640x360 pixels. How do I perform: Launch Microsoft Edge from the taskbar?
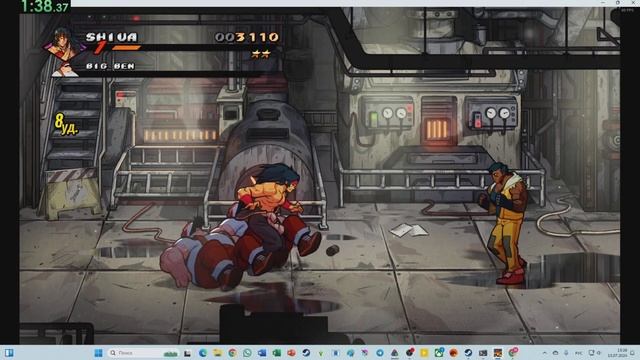point(202,353)
